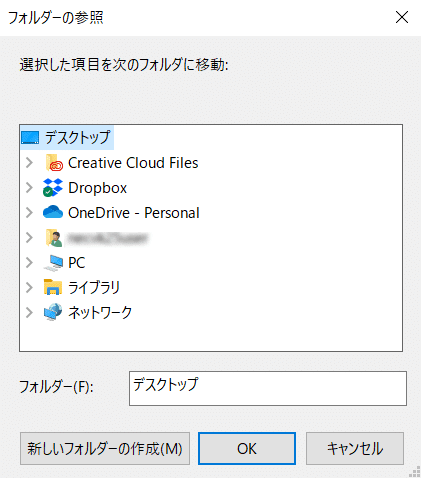
Task: Expand the Dropbox tree node
Action: point(29,188)
